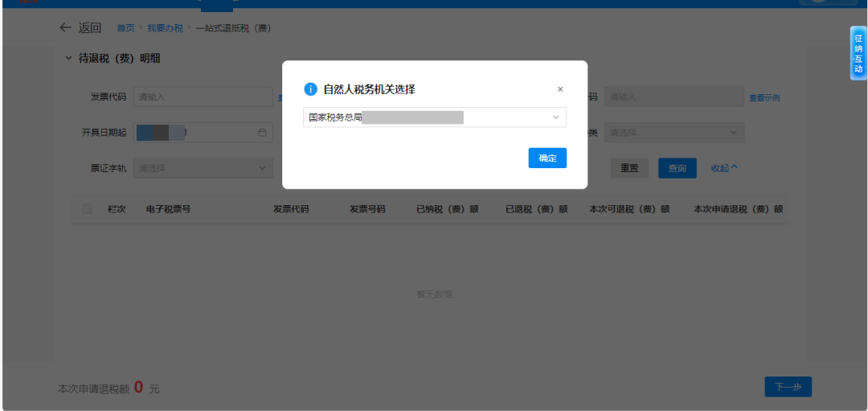Click the 电子税票号 column header
868x411 pixels.
168,209
